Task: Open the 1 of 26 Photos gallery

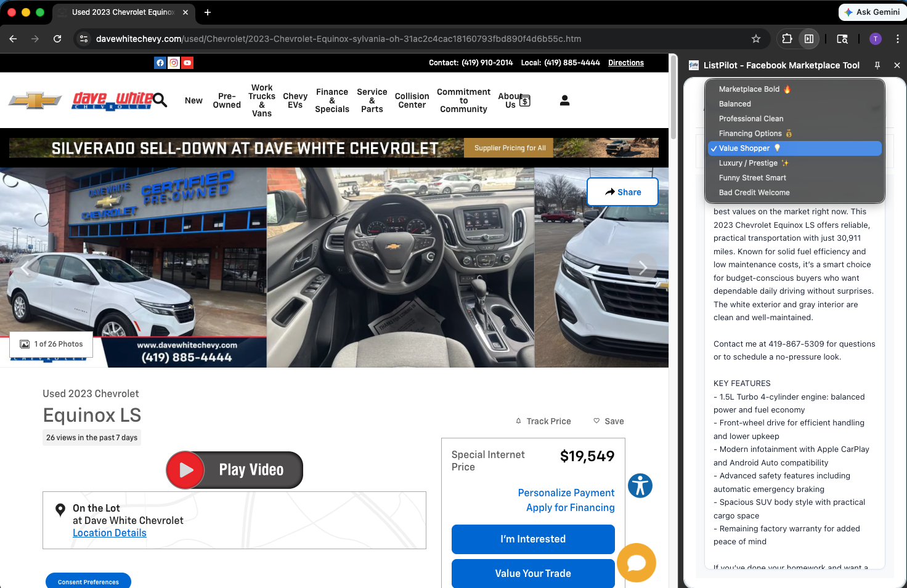Action: pos(51,344)
